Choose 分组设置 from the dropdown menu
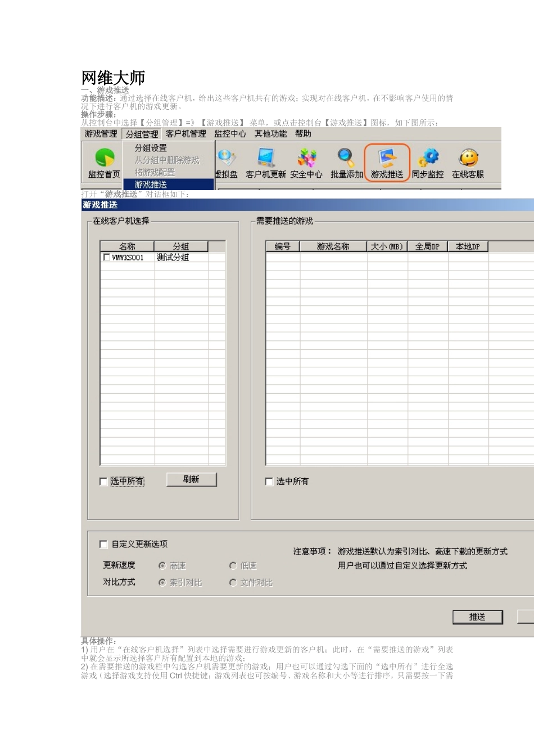 point(151,148)
